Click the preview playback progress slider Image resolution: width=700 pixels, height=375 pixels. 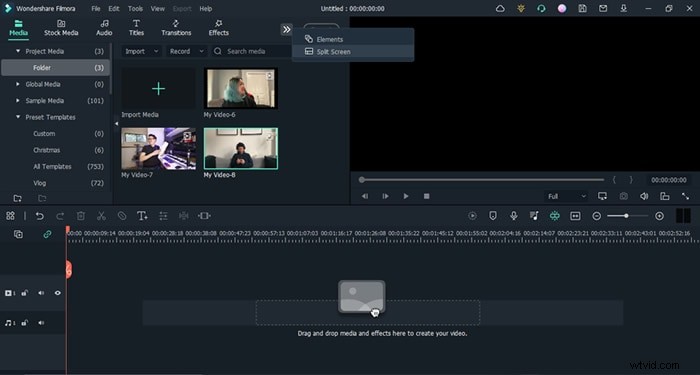[x=482, y=180]
